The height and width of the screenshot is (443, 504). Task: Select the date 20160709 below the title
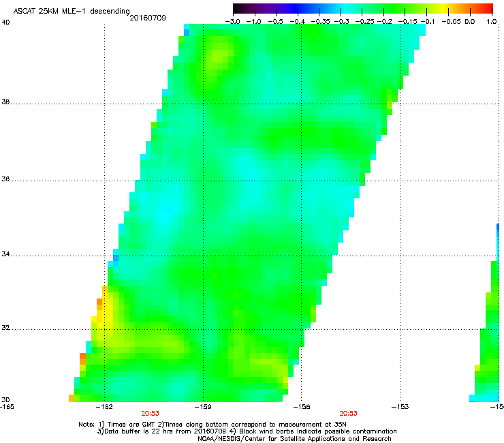point(148,18)
